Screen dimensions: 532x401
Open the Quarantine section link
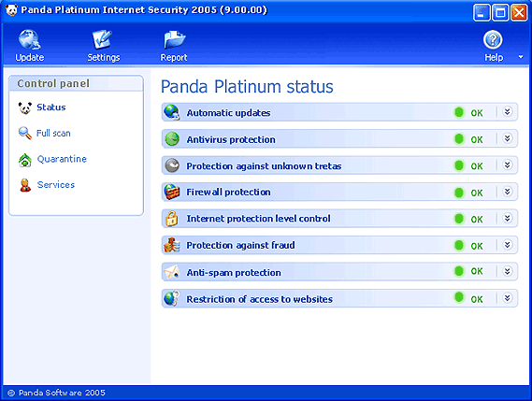[x=62, y=159]
